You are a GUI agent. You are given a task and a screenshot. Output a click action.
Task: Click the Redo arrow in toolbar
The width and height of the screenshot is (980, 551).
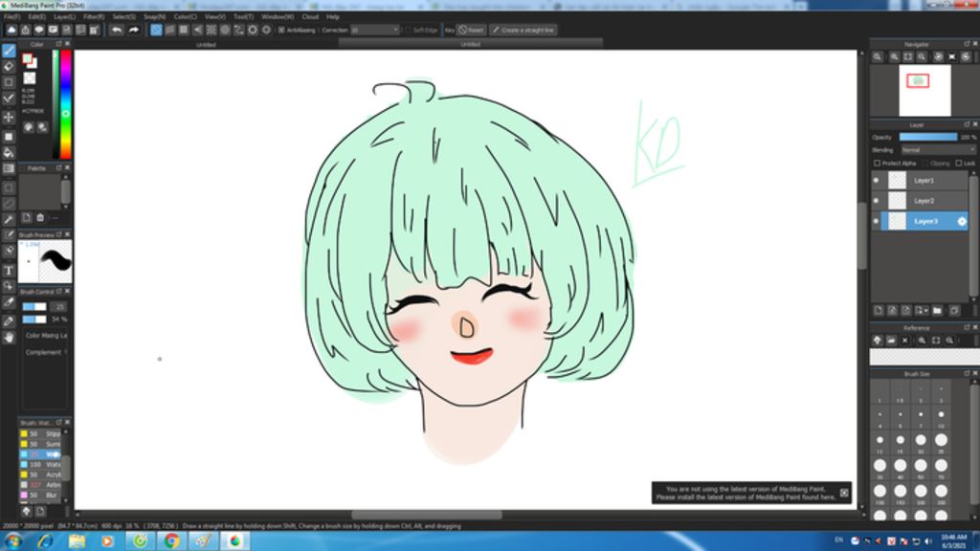tap(133, 30)
